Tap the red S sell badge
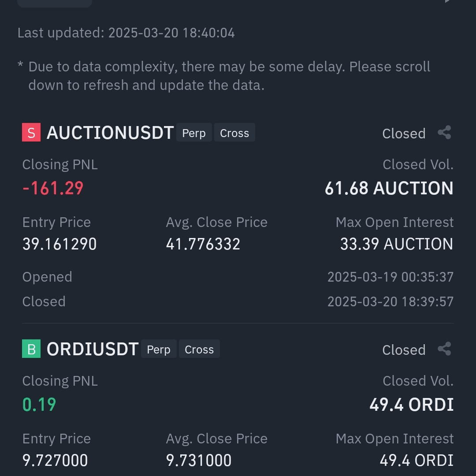Screen dimensions: 476x476 (31, 132)
